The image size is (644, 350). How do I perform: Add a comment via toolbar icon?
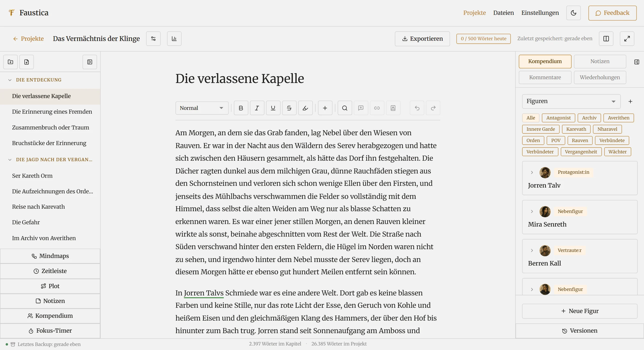tap(361, 108)
